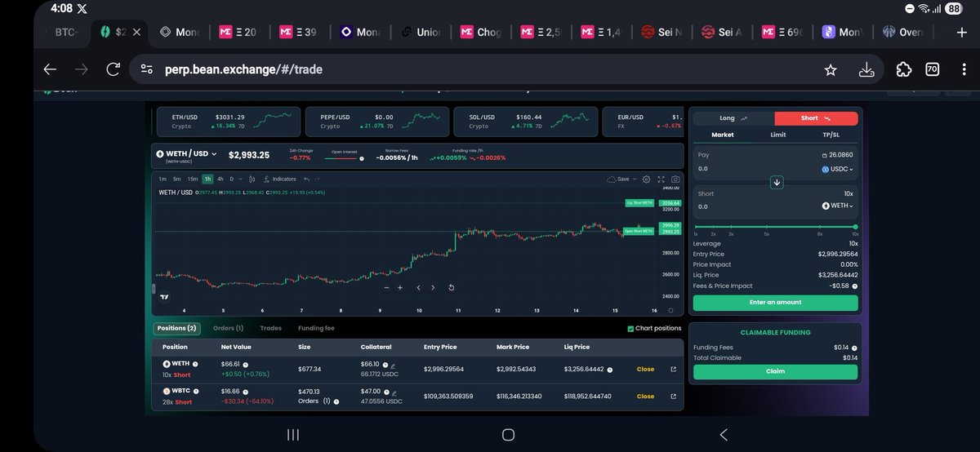Take chart snapshot with camera icon
Screen dimensions: 980x452
click(x=675, y=179)
